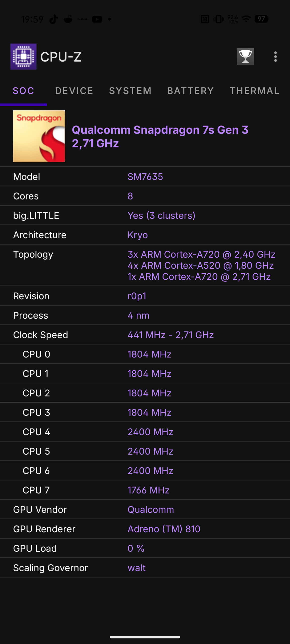Open the three-dot overflow menu
290x644 pixels.
point(275,57)
